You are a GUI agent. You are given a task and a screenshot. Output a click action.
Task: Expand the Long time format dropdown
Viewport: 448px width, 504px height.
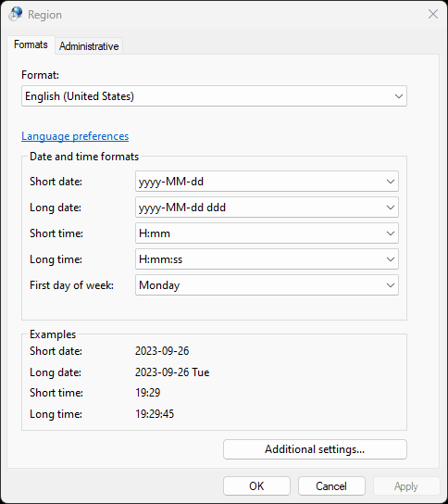[x=267, y=259]
